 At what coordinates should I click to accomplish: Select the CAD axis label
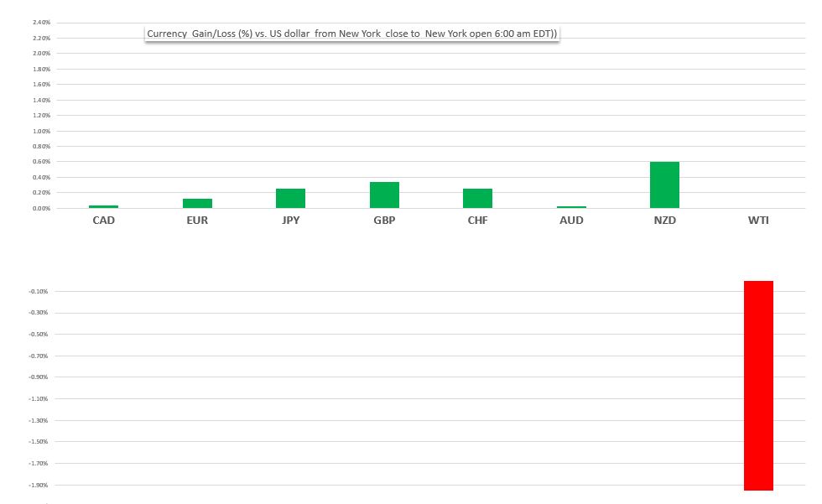click(x=103, y=221)
